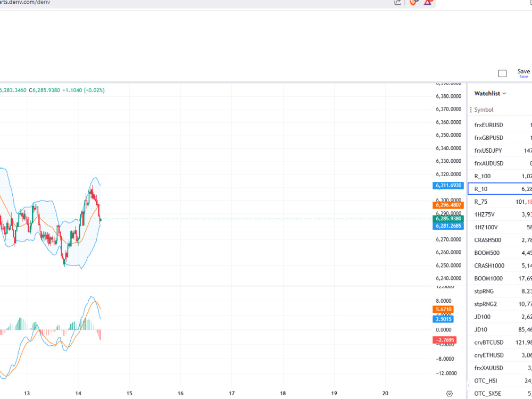
Task: Click the 6,350.0000 price scale label
Action: [x=448, y=135]
